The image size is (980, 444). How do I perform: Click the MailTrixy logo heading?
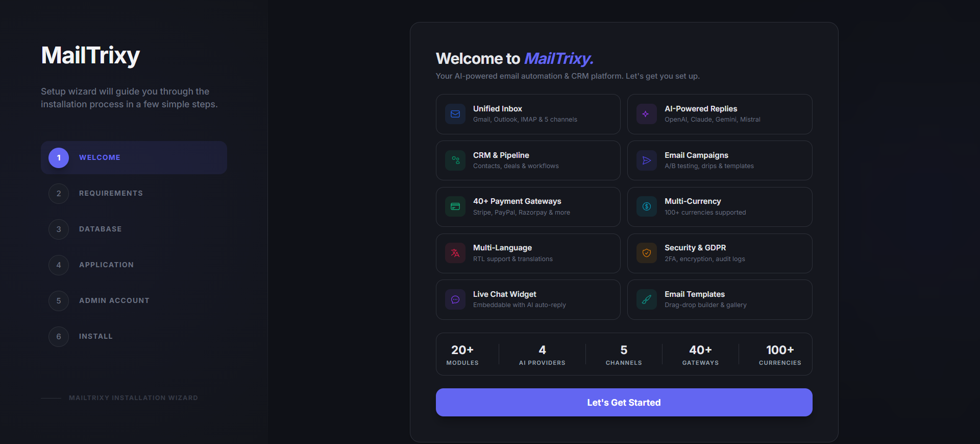click(x=90, y=56)
